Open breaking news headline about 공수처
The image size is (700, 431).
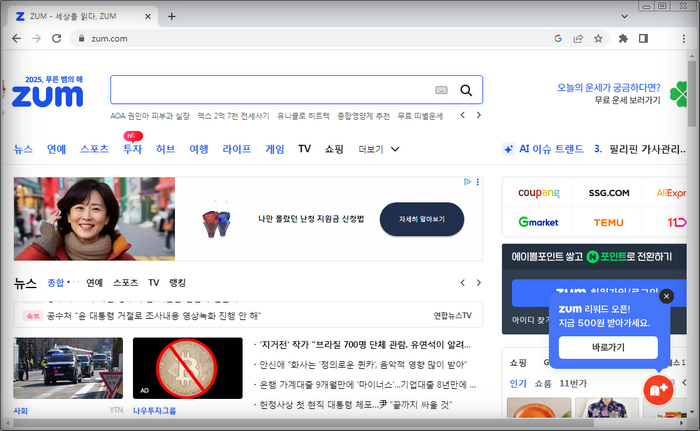[x=154, y=316]
